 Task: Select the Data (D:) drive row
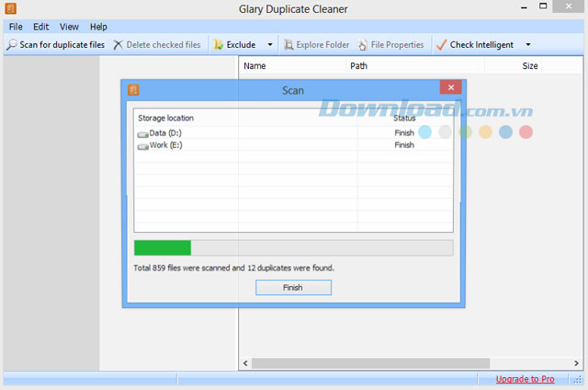(x=293, y=132)
